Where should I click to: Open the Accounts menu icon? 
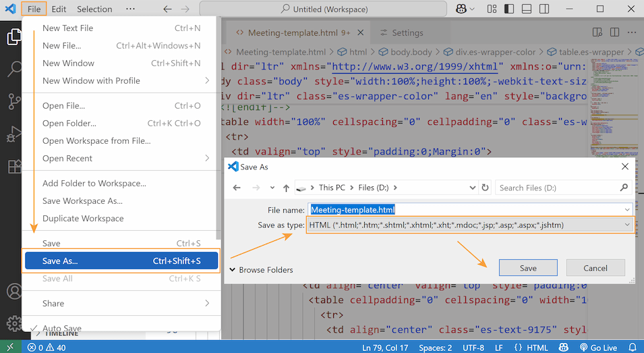pyautogui.click(x=14, y=292)
